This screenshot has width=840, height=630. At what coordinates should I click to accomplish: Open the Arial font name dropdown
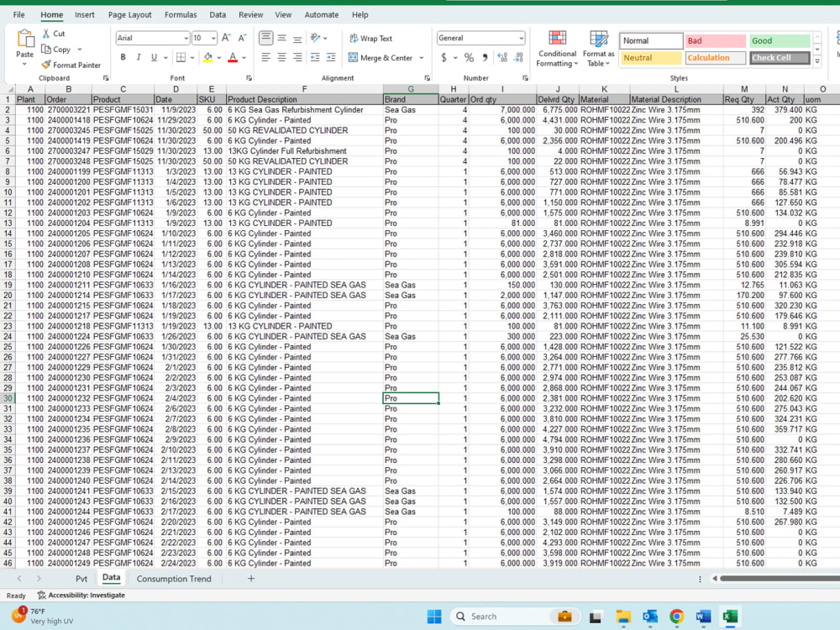(186, 38)
